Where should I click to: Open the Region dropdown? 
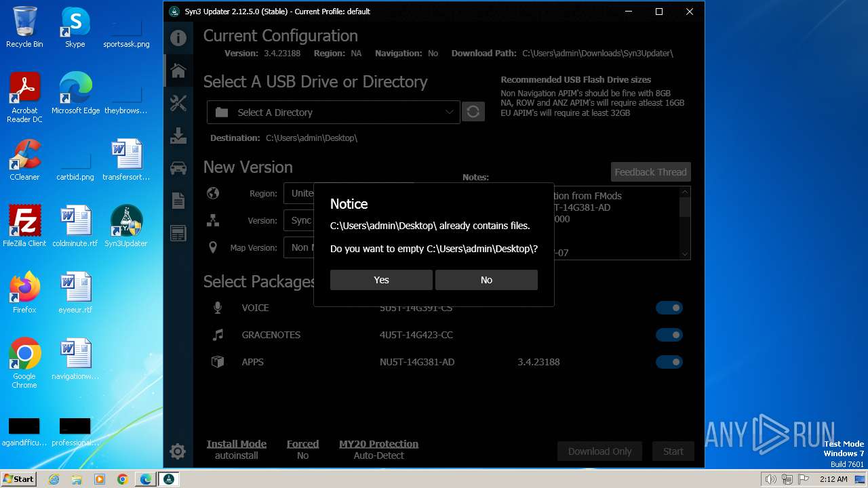(x=298, y=193)
